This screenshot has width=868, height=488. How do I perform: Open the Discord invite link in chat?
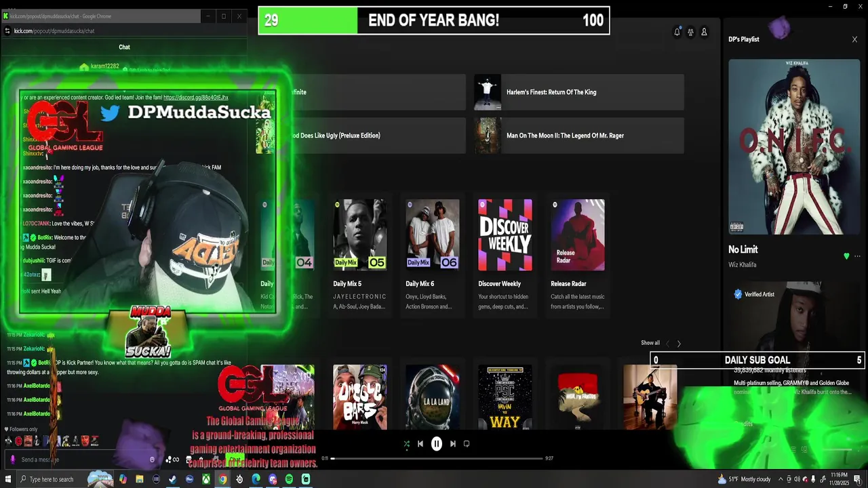point(195,98)
